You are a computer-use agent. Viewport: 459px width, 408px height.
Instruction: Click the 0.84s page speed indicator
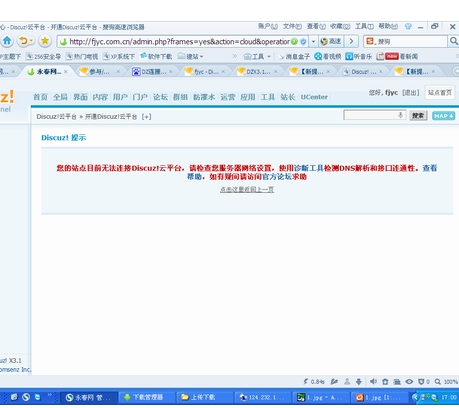(x=314, y=382)
